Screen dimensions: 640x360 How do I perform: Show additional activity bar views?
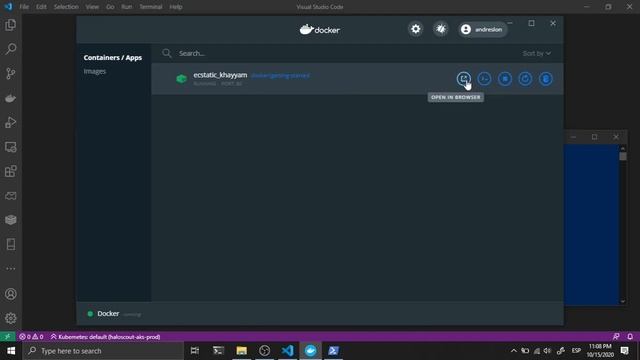(11, 269)
